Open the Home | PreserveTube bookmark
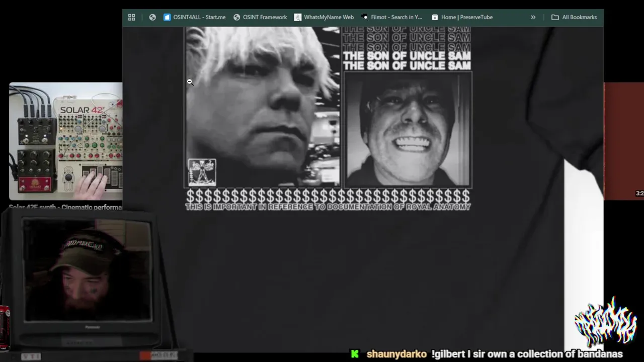644x362 pixels. 462,17
